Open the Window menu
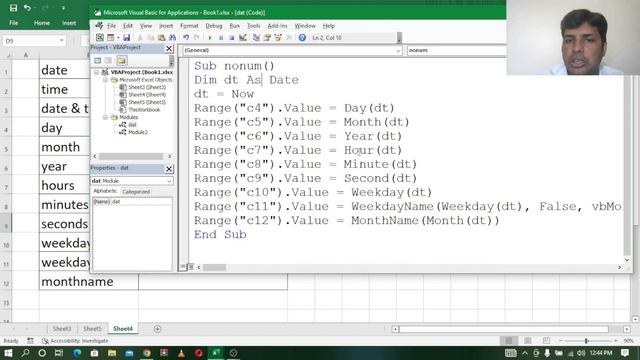 (x=305, y=26)
